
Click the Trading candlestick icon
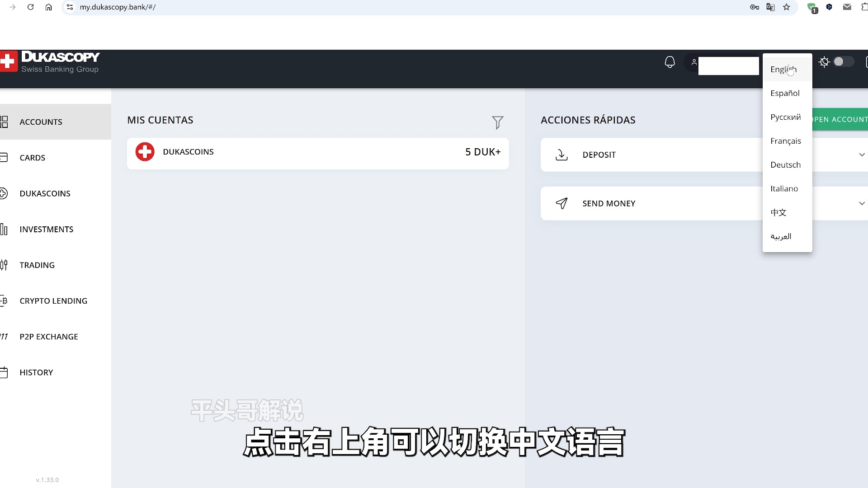tap(4, 265)
